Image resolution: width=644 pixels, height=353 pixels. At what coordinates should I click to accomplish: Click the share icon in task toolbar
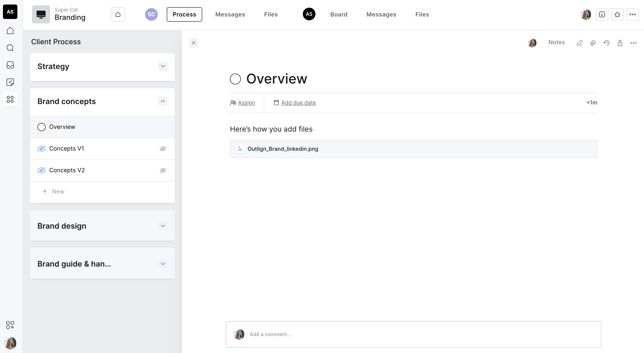(x=620, y=43)
